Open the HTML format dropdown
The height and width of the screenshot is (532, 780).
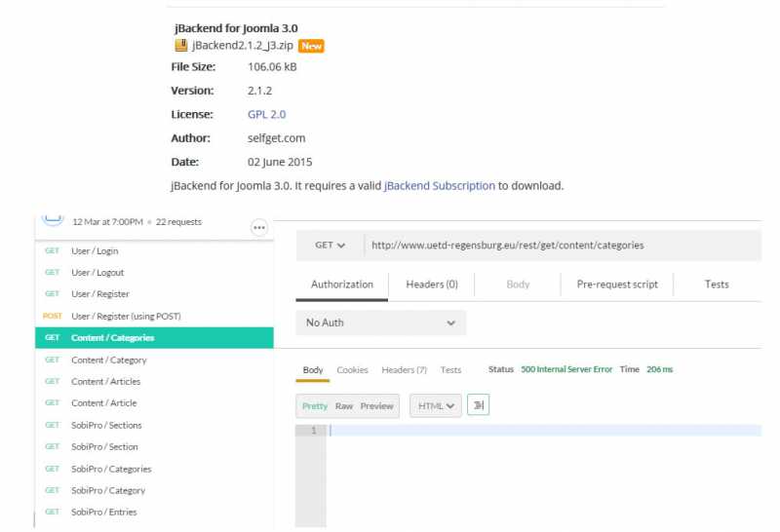(436, 405)
